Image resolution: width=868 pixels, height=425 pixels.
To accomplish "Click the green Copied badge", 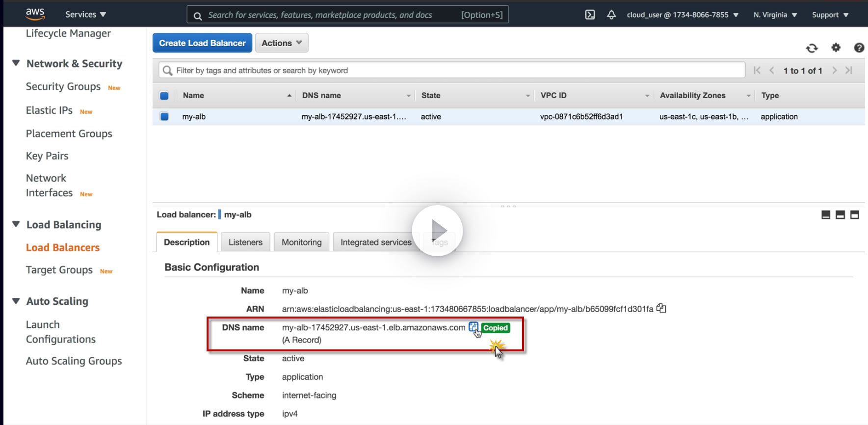I will [496, 328].
